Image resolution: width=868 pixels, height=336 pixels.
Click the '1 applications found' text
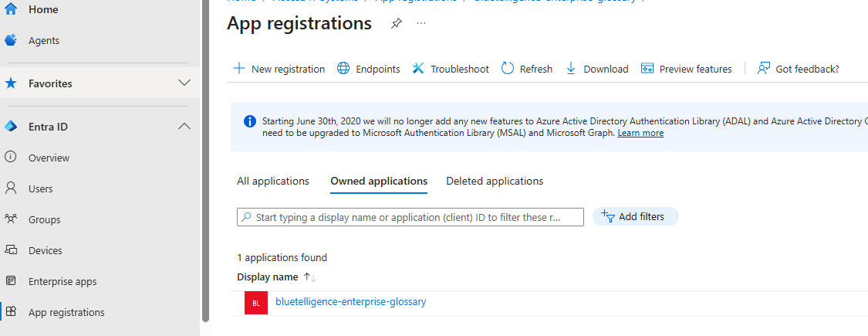282,258
